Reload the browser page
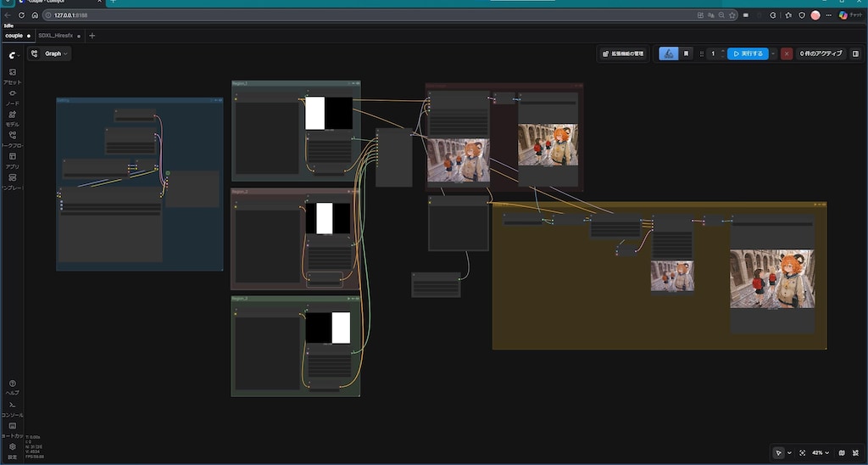 click(x=21, y=15)
